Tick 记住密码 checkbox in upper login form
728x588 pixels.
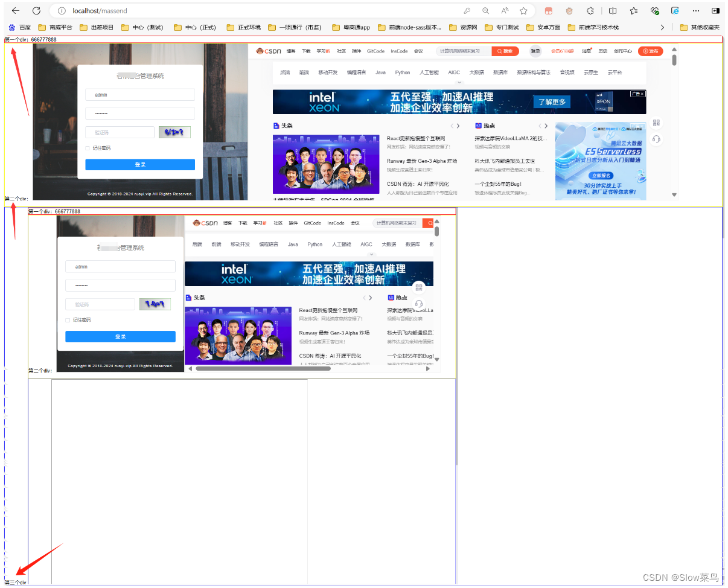[x=88, y=148]
